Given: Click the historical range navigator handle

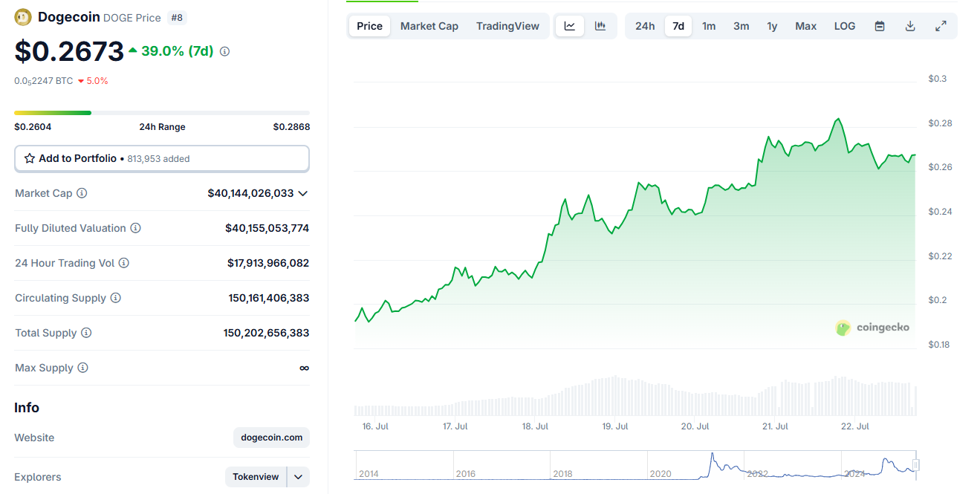Looking at the screenshot, I should 916,465.
